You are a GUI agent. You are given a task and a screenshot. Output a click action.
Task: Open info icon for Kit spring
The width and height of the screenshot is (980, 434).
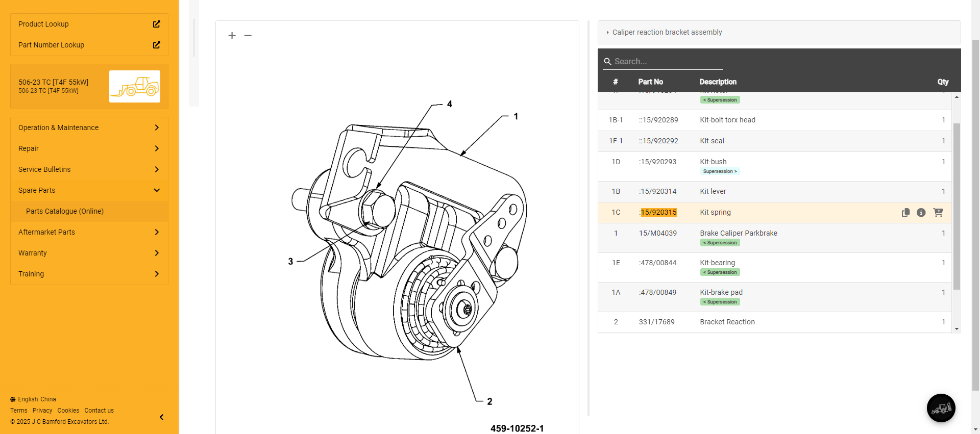click(921, 213)
